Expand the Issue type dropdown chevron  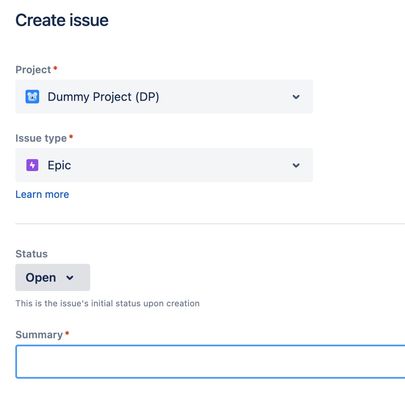point(296,165)
